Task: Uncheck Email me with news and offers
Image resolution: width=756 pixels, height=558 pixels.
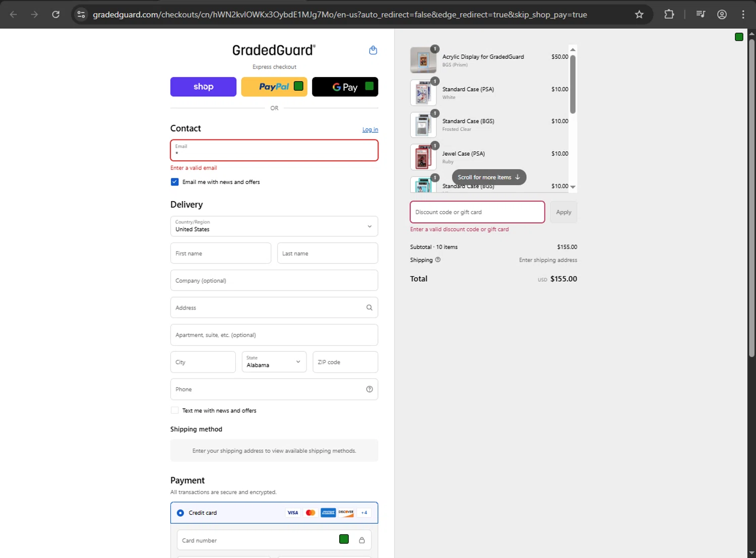Action: 174,182
